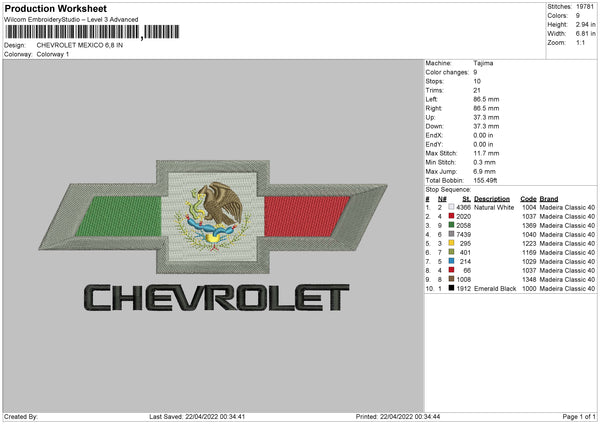600x424 pixels.
Task: Select thread code 1348 in row 9
Action: tap(529, 279)
